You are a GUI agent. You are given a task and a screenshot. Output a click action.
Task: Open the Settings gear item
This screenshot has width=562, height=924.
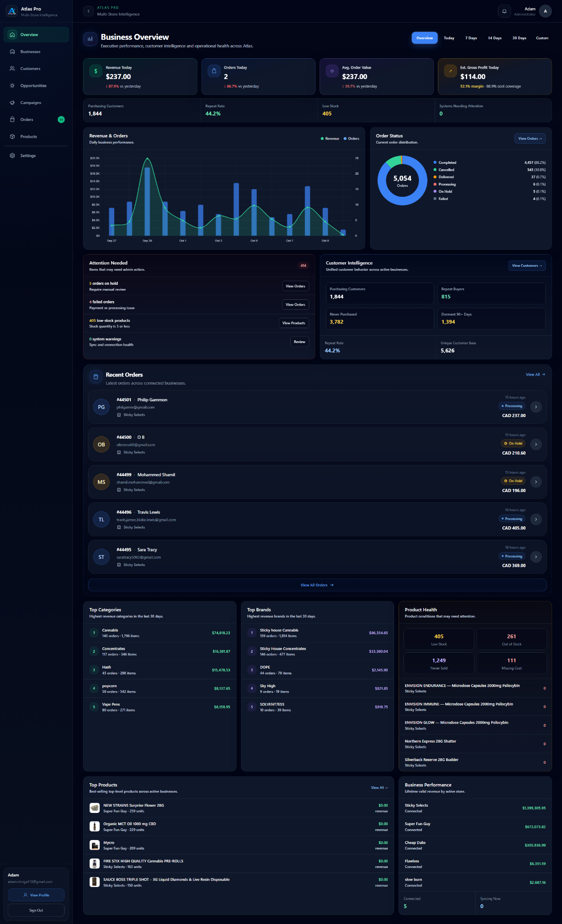point(36,156)
